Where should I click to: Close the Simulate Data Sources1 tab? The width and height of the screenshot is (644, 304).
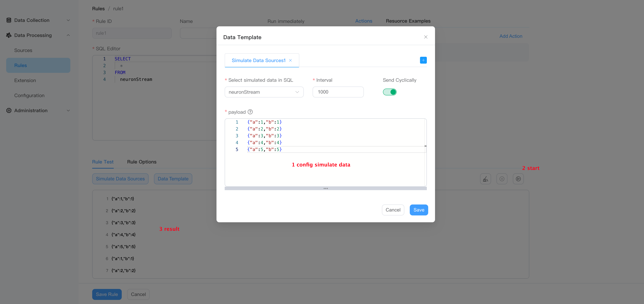pos(290,60)
